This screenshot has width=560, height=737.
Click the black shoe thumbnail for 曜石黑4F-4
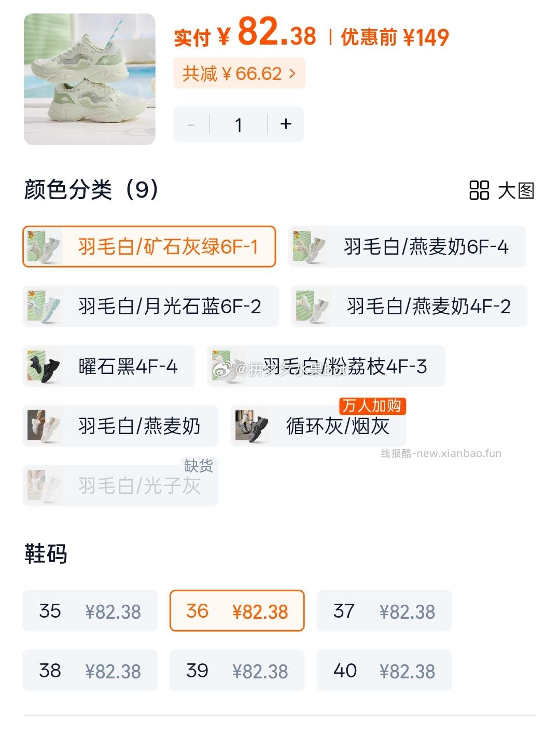coord(44,366)
